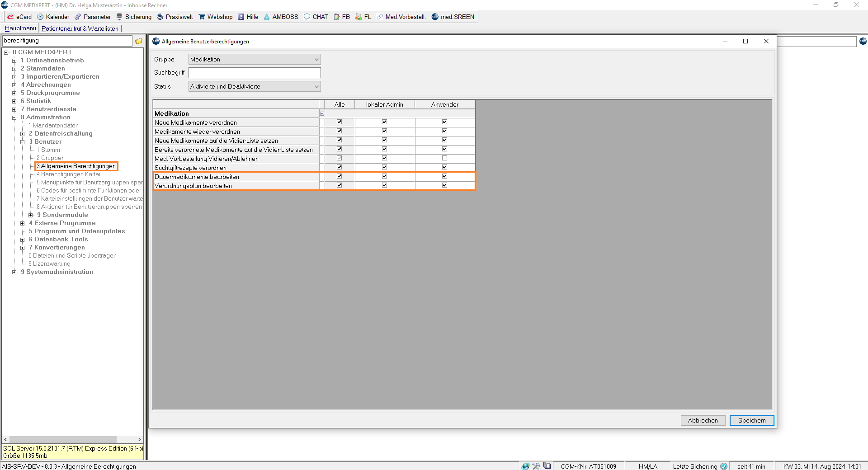Toggle lokaler Admin for Verordnungsplan bearbeiten

click(x=384, y=185)
